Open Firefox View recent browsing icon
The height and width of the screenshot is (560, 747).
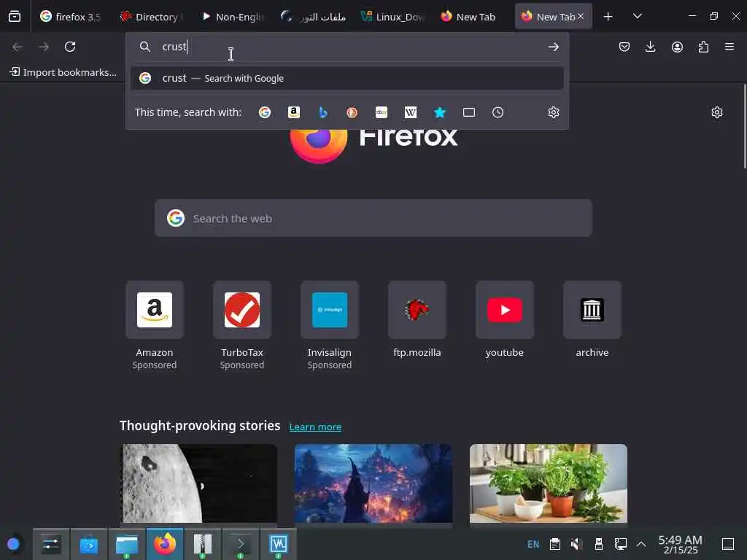(x=15, y=17)
